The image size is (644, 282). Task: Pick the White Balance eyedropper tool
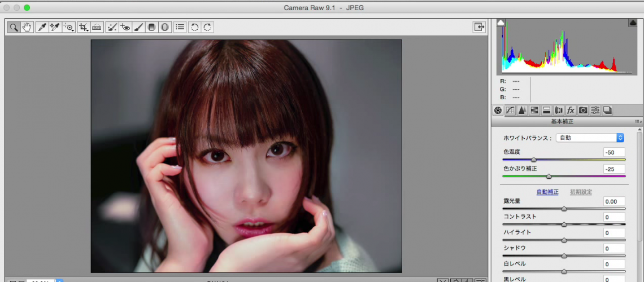42,27
